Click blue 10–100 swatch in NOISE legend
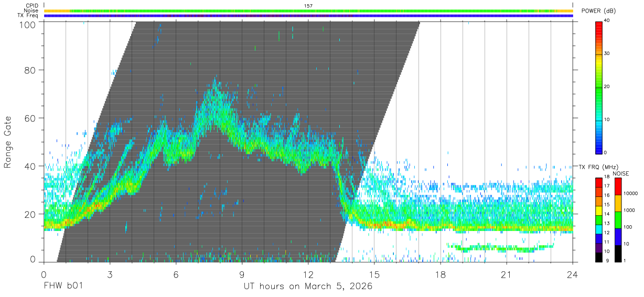Screen dimensions: 644x297 pyautogui.click(x=618, y=236)
